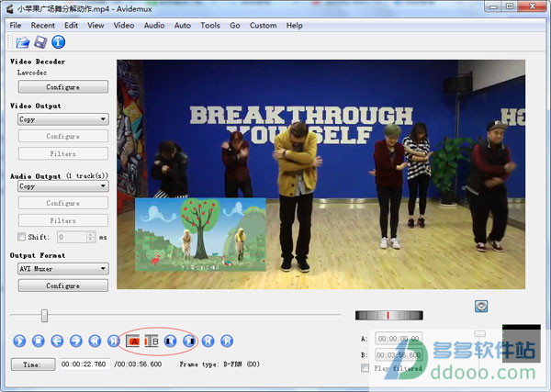Viewport: 551px width, 392px height.
Task: Save video using floppy disk icon
Action: point(40,42)
